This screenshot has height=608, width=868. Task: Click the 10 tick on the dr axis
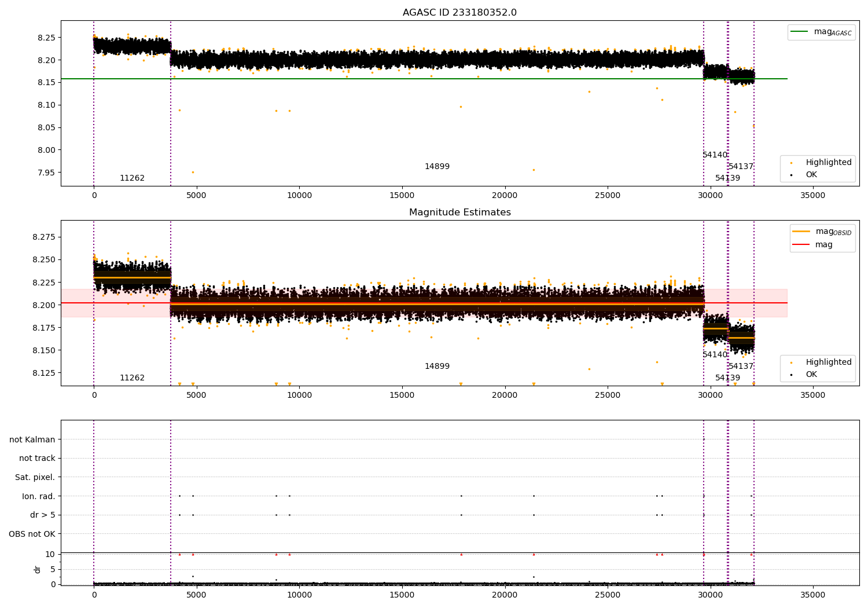[50, 554]
